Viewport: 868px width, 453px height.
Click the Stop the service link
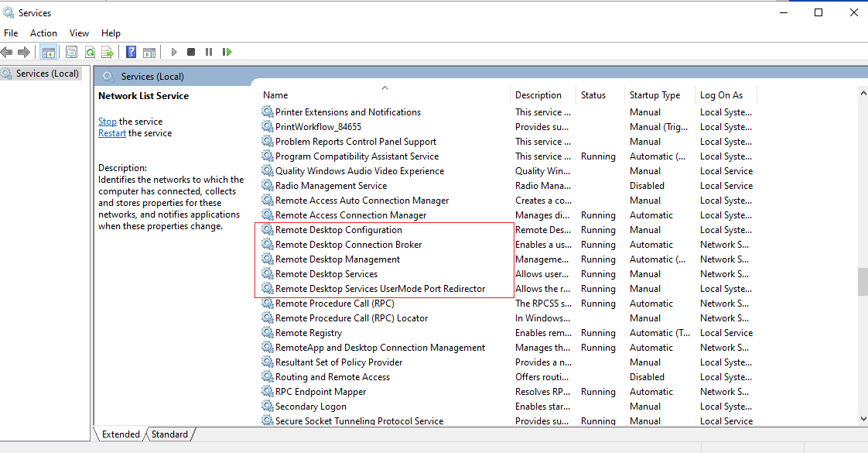[x=108, y=122]
